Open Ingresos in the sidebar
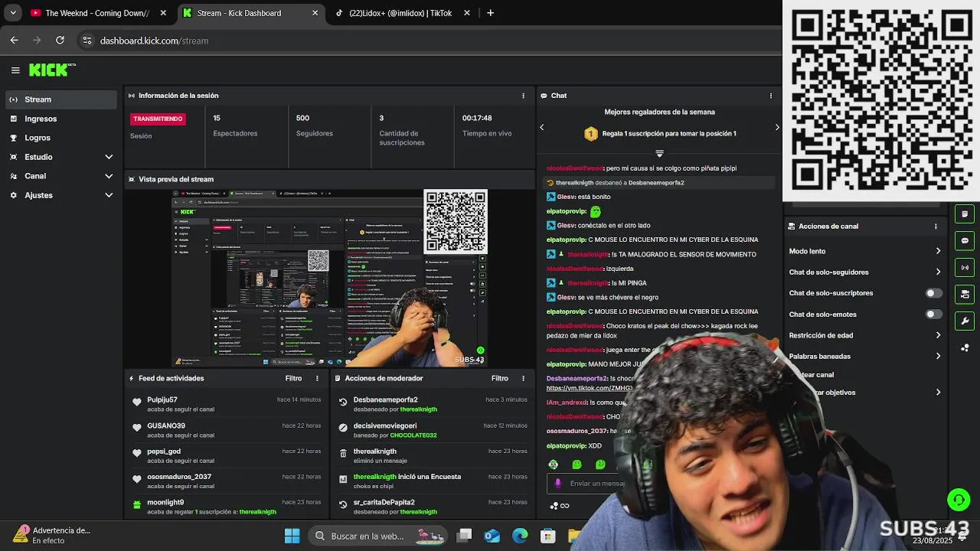 coord(61,119)
